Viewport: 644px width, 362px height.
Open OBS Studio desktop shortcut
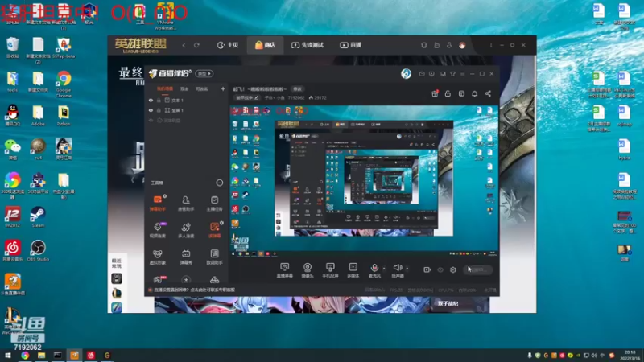(38, 250)
